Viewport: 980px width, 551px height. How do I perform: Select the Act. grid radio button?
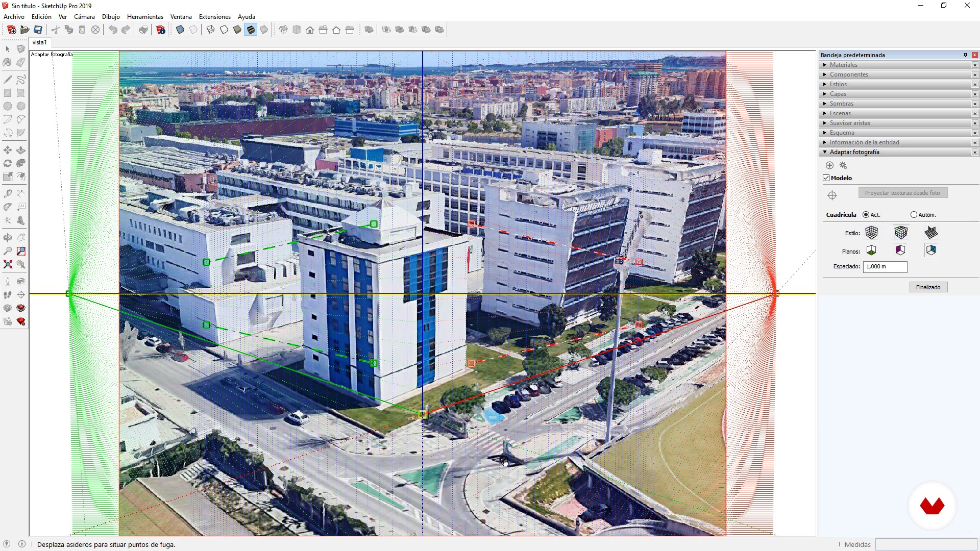(866, 215)
